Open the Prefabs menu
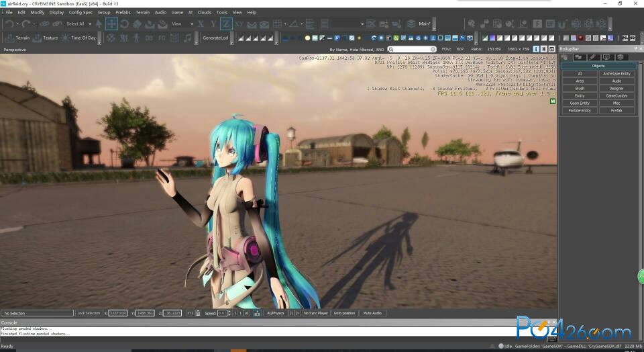Image resolution: width=644 pixels, height=352 pixels. pos(123,12)
